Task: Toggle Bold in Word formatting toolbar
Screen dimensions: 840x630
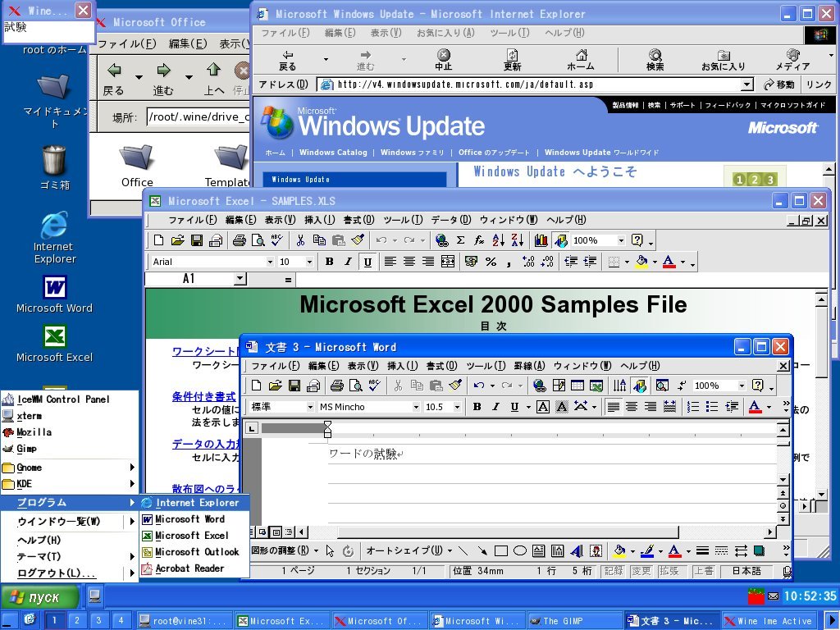Action: (x=477, y=407)
